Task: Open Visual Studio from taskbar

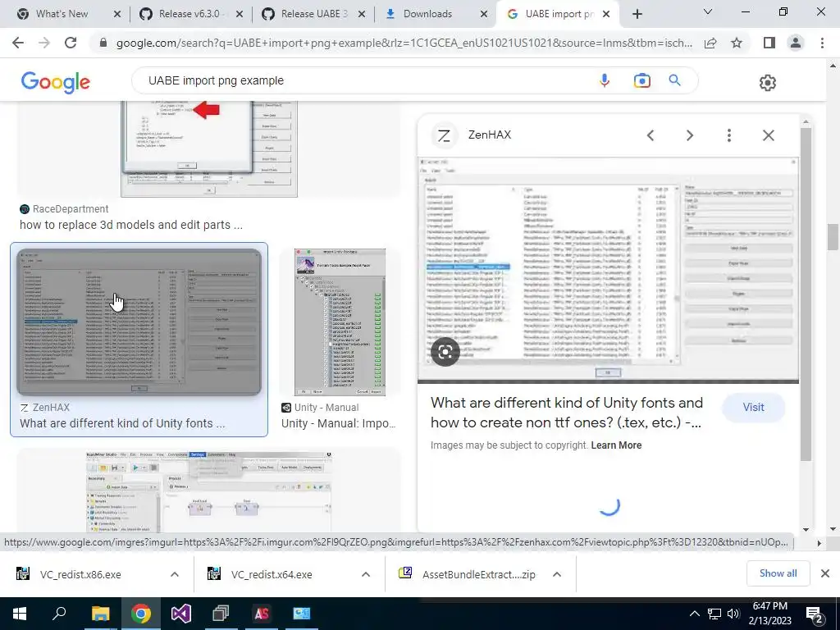Action: 181,614
